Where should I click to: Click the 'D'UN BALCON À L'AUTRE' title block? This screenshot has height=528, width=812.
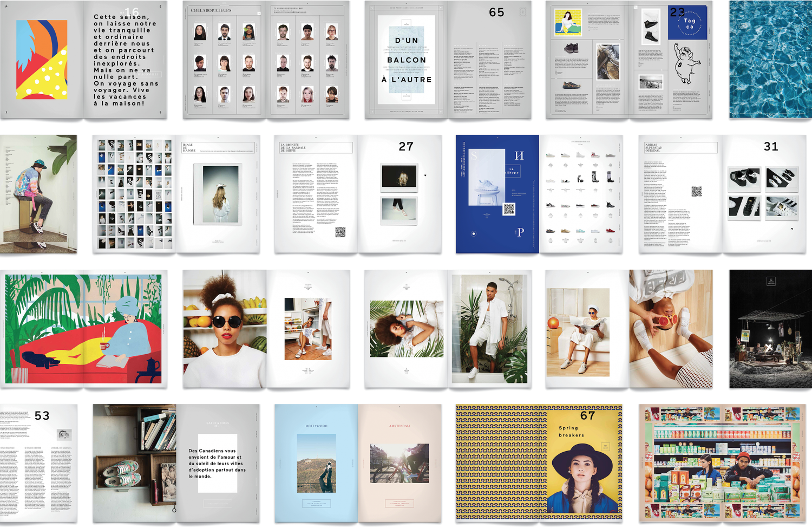pyautogui.click(x=407, y=60)
